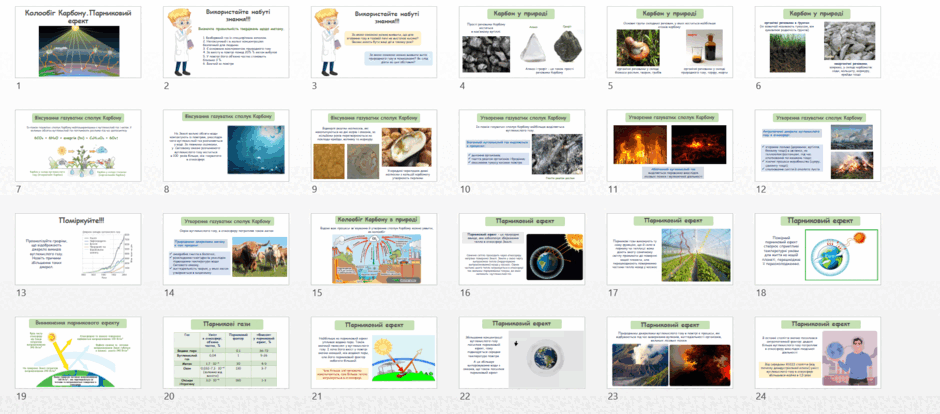
Task: Choose slide 21 with the sun and arrows diagram
Action: tap(374, 352)
